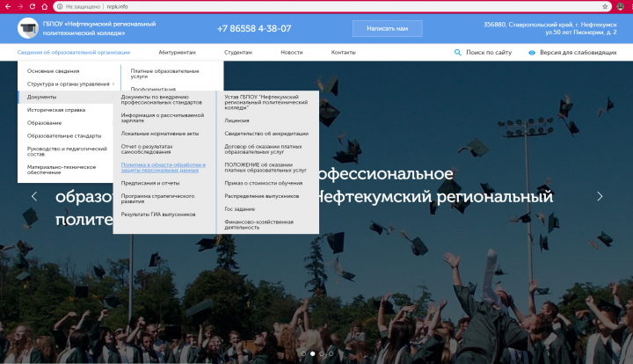Open 'Руководство и педагогический состав'
The image size is (633, 364).
coord(65,151)
